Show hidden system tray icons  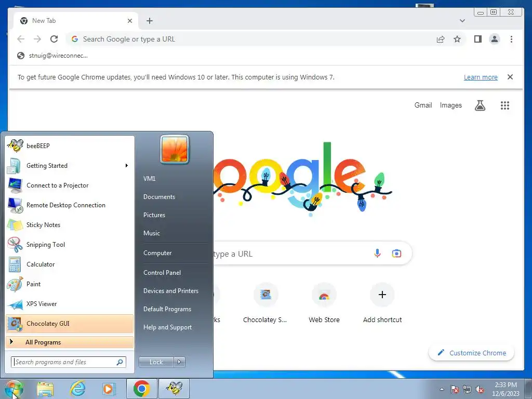point(442,389)
